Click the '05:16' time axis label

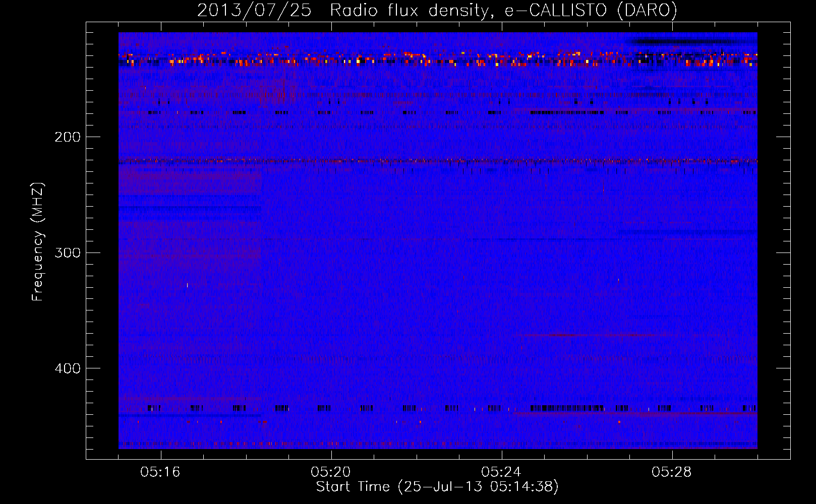click(x=160, y=472)
